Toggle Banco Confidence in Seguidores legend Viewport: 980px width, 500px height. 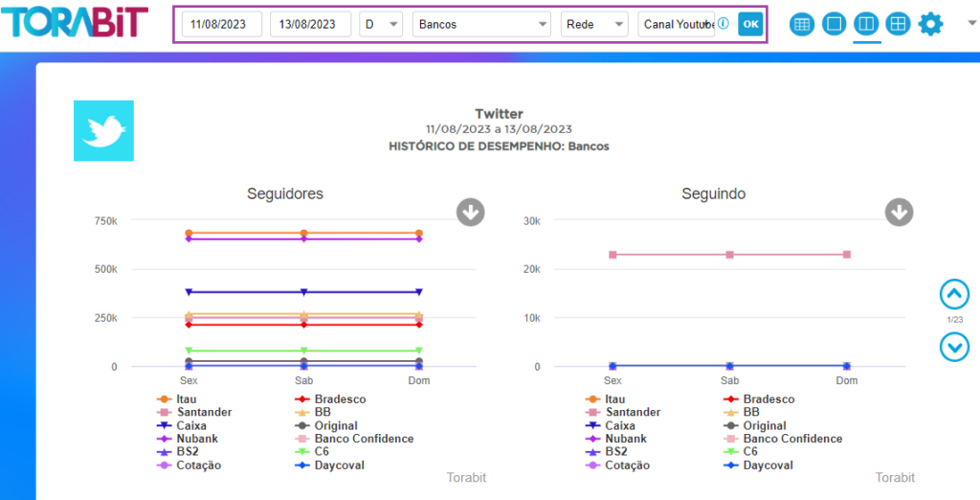pyautogui.click(x=354, y=439)
